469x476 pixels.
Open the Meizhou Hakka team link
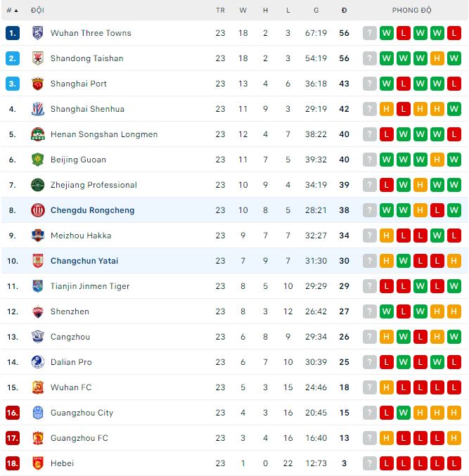click(81, 236)
